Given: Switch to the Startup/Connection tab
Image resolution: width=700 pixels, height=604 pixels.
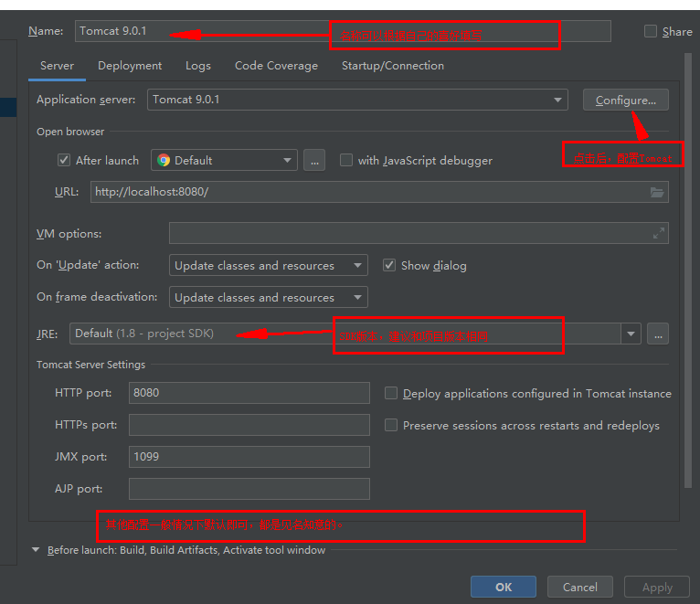Looking at the screenshot, I should 393,66.
